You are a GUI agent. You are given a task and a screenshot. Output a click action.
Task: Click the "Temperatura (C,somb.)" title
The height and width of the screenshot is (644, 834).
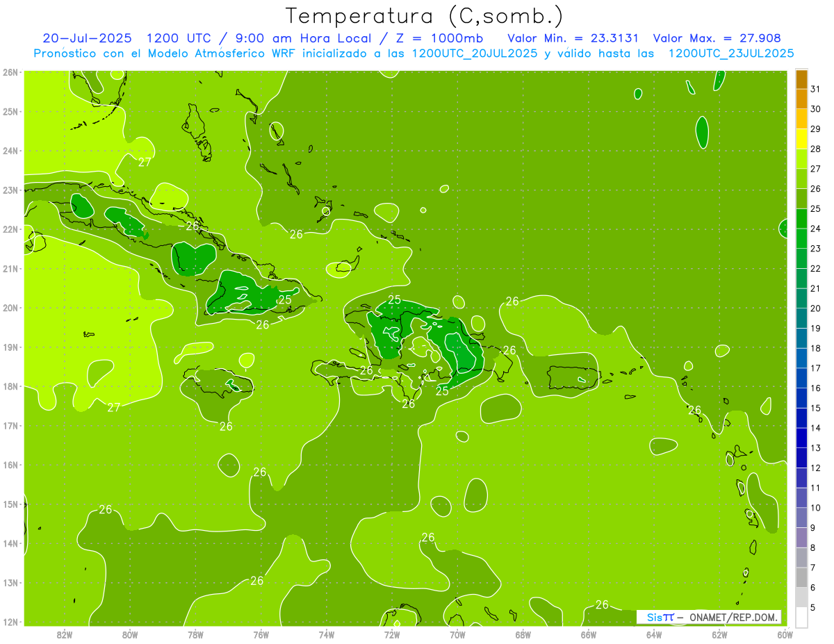pyautogui.click(x=425, y=16)
